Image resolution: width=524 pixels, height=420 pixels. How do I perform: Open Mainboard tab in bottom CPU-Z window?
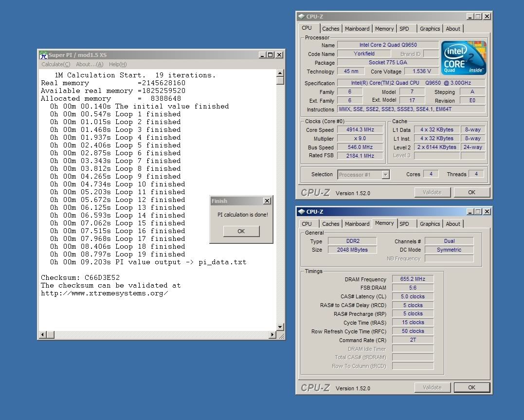357,224
